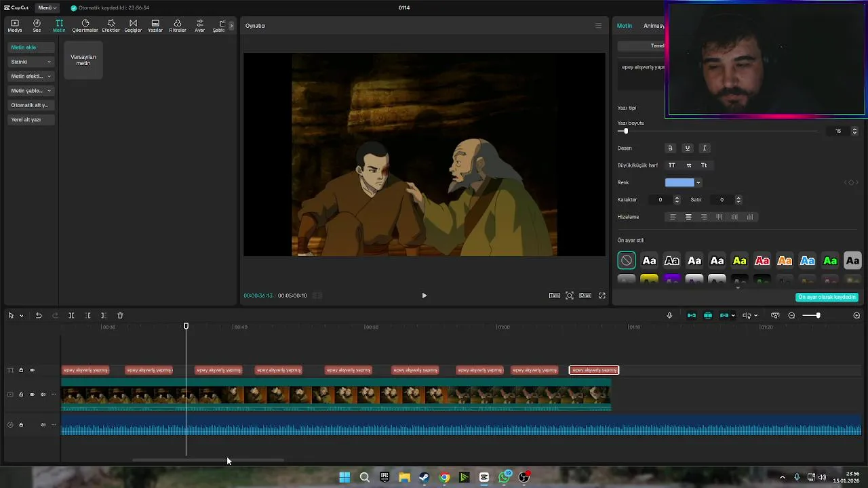Open the Filtreler tab
This screenshot has width=868, height=488.
178,26
